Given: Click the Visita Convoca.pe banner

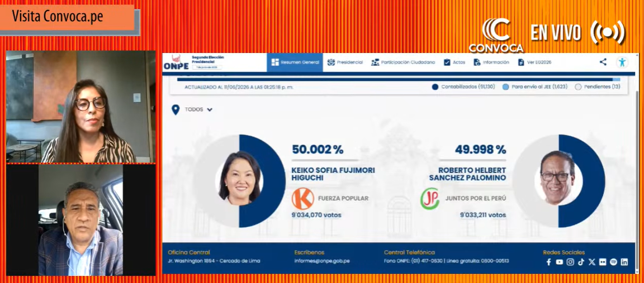Looking at the screenshot, I should [68, 18].
